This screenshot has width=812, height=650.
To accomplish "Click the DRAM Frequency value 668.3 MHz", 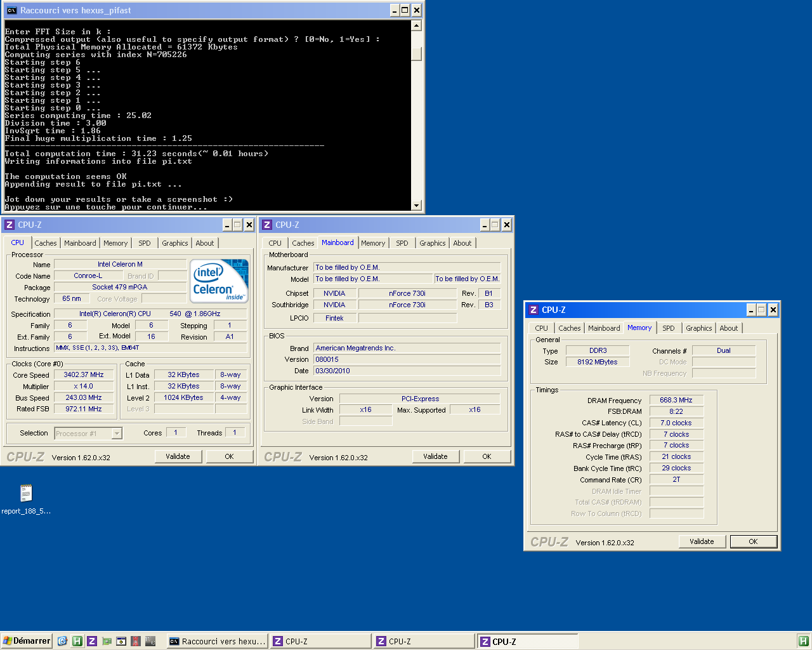I will pyautogui.click(x=676, y=400).
